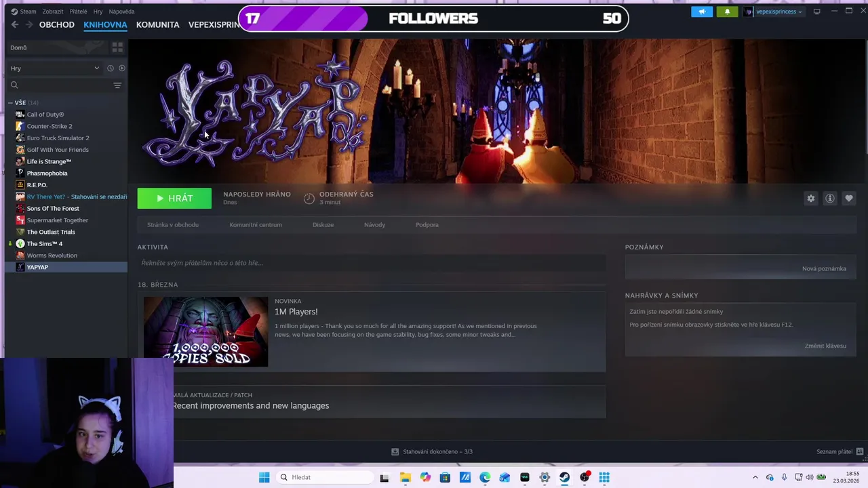Switch to the KOMUNITA tab
The width and height of the screenshot is (868, 488).
157,24
